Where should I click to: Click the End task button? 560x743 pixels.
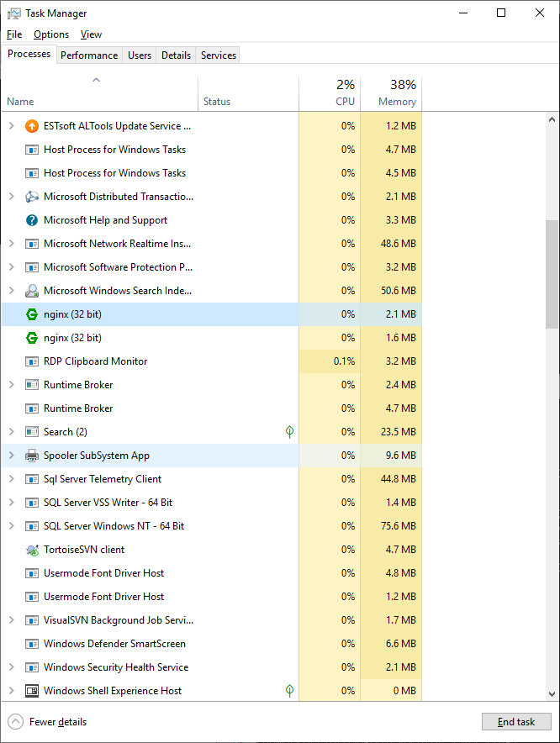516,722
